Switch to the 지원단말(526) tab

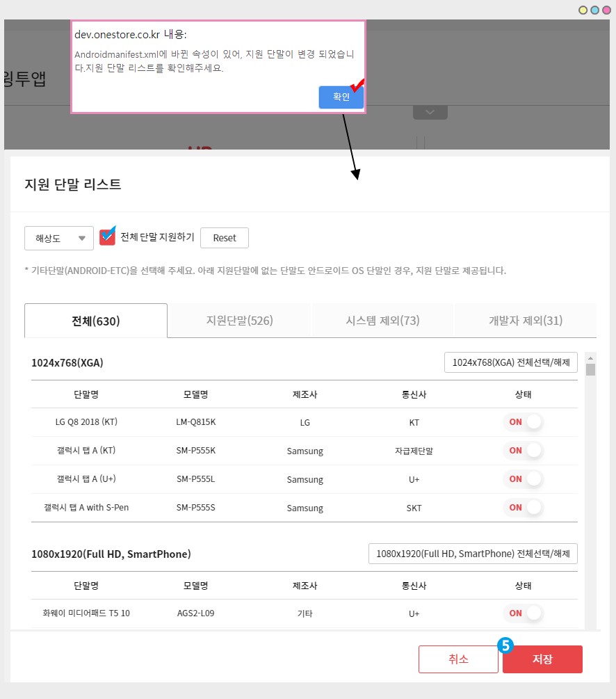pyautogui.click(x=238, y=320)
